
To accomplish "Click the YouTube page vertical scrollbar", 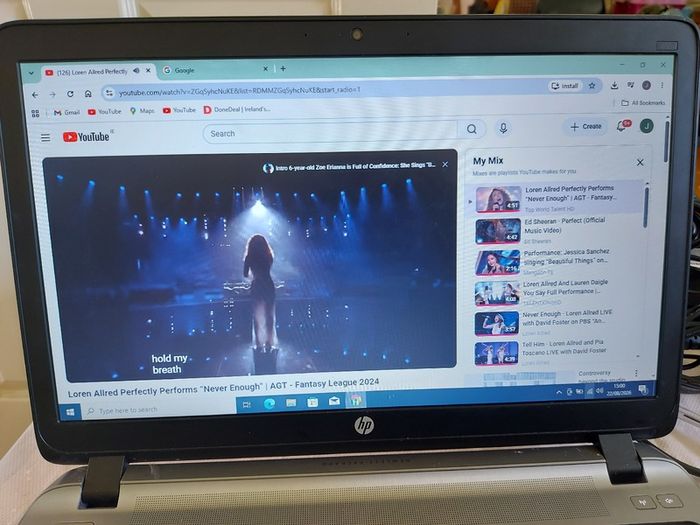I will pos(666,141).
